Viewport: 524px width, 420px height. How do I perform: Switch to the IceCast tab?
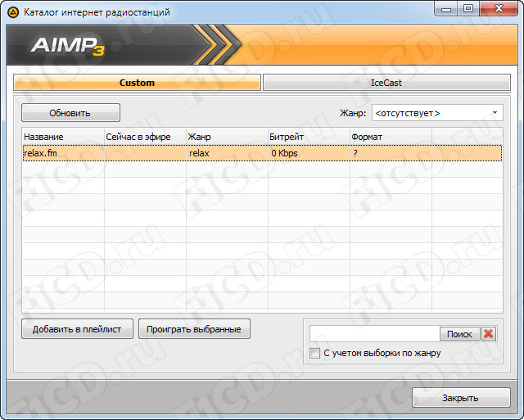click(386, 83)
